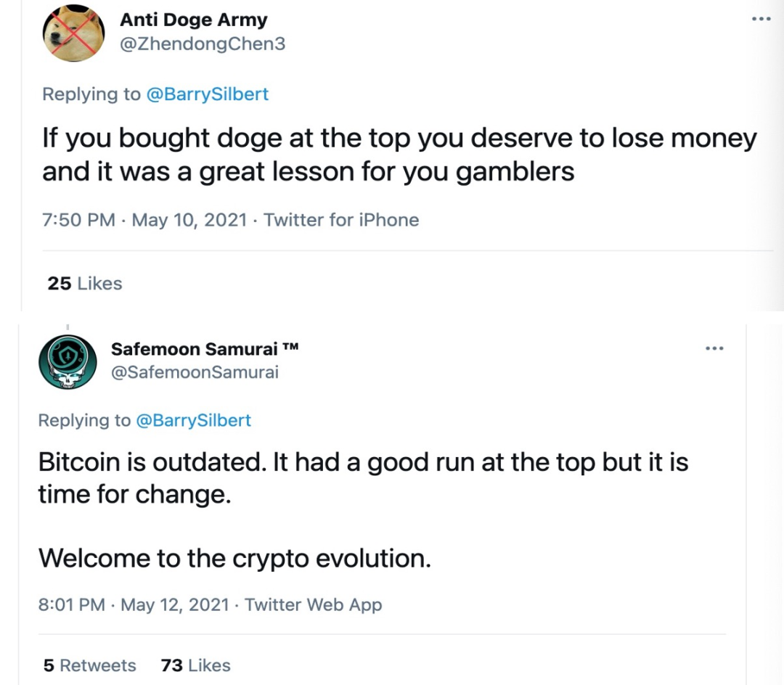Open Safemoon Samurai ™ display name
The width and height of the screenshot is (784, 685).
coord(205,349)
